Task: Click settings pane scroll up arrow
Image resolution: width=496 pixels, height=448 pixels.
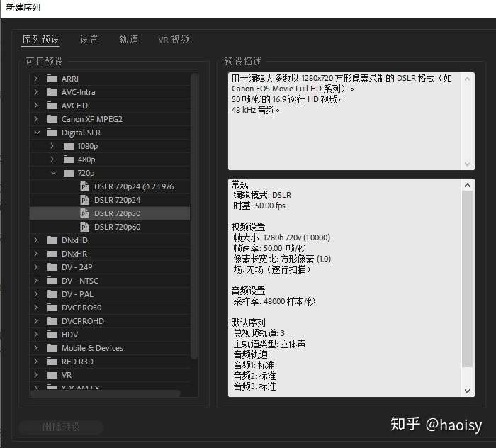Action: [x=467, y=185]
